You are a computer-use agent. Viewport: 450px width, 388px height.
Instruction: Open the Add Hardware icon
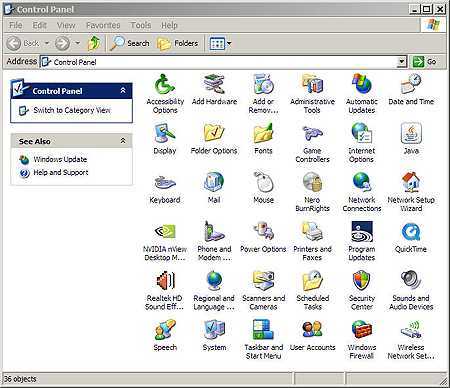[214, 90]
